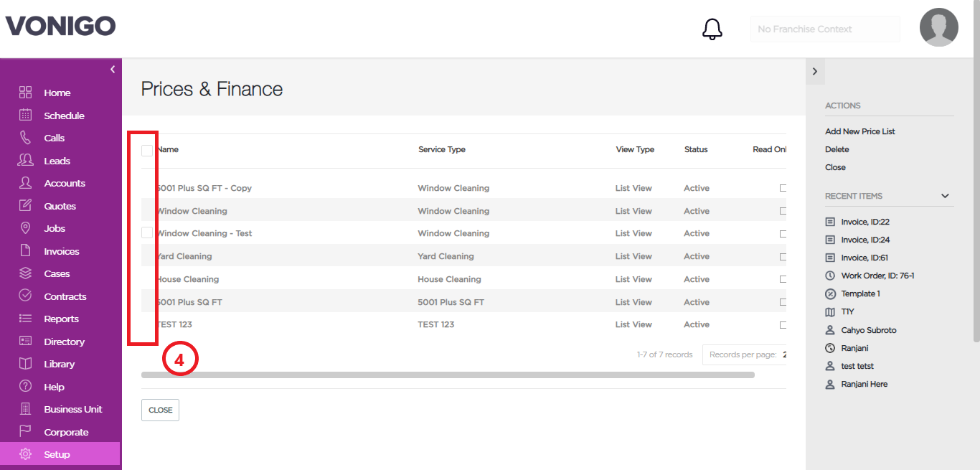
Task: Collapse the Recent Items section arrow
Action: 945,196
